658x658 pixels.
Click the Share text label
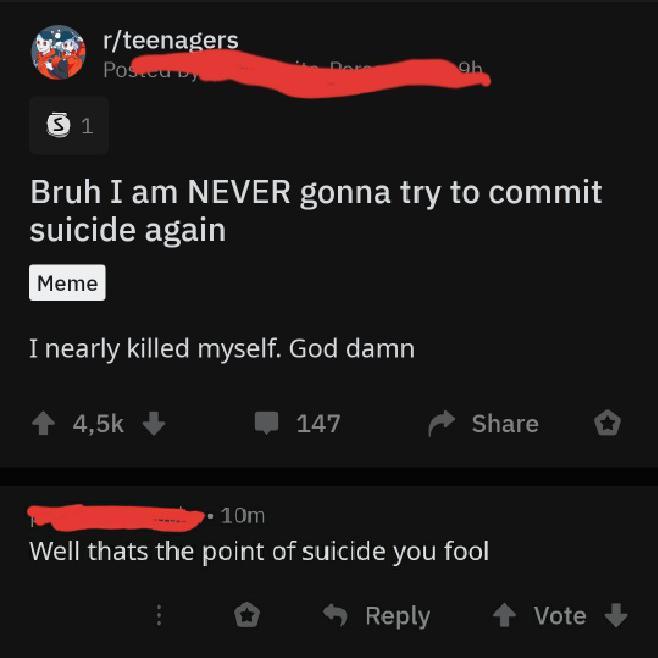505,423
